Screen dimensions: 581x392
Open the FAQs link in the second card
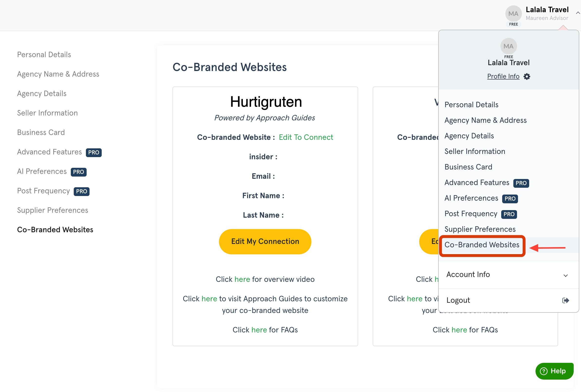pyautogui.click(x=459, y=330)
